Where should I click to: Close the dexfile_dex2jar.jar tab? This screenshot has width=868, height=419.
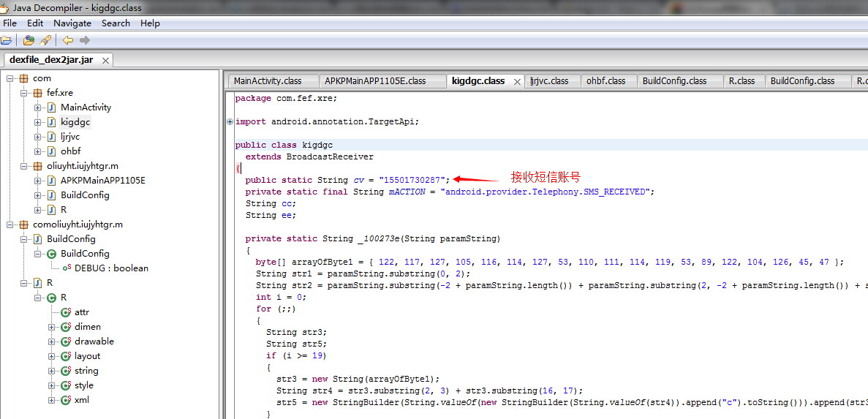(105, 61)
